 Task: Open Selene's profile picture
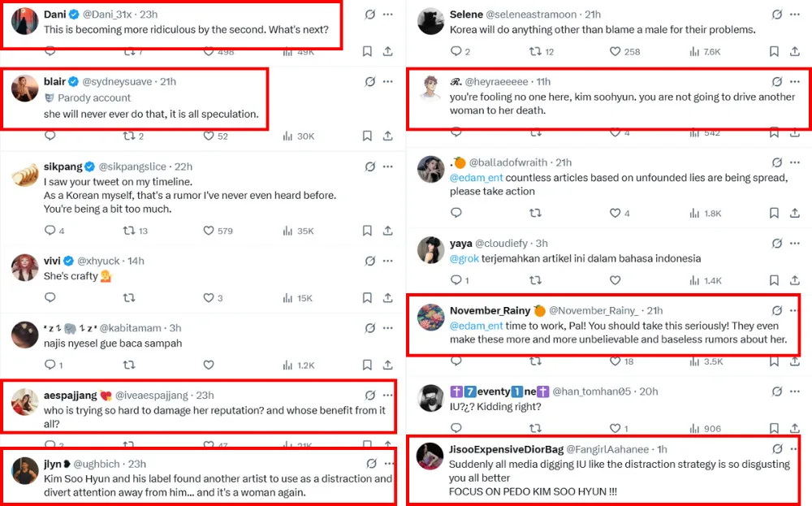[430, 21]
